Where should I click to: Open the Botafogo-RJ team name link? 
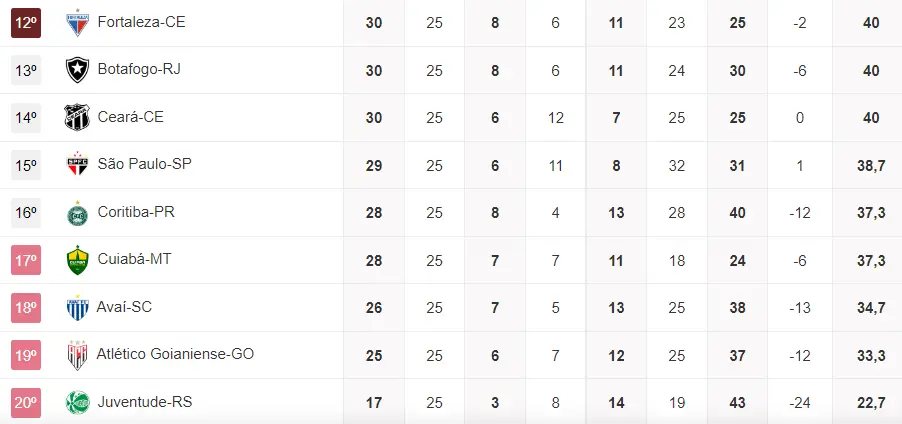point(139,70)
